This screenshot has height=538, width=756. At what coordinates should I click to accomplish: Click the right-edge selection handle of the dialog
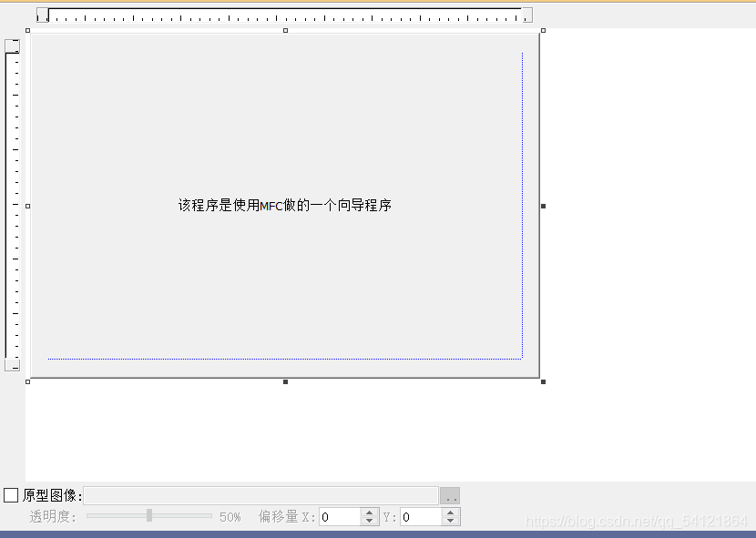tap(544, 206)
